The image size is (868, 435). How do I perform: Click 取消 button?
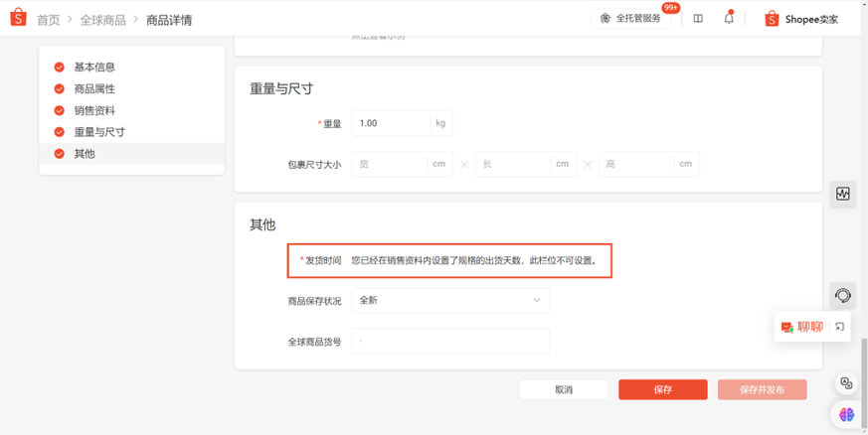[x=564, y=389]
